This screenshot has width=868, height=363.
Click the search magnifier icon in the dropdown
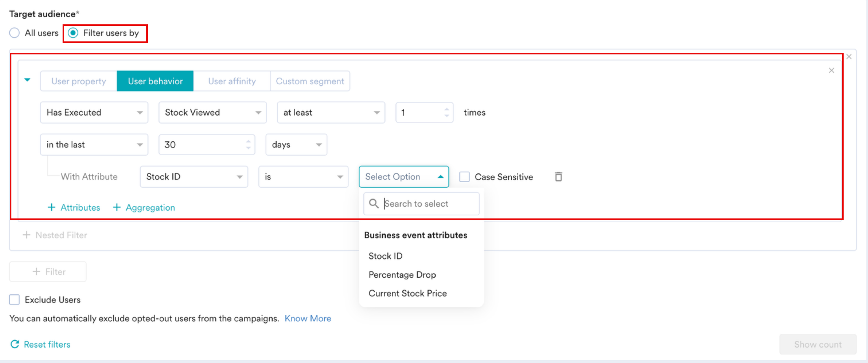[373, 203]
